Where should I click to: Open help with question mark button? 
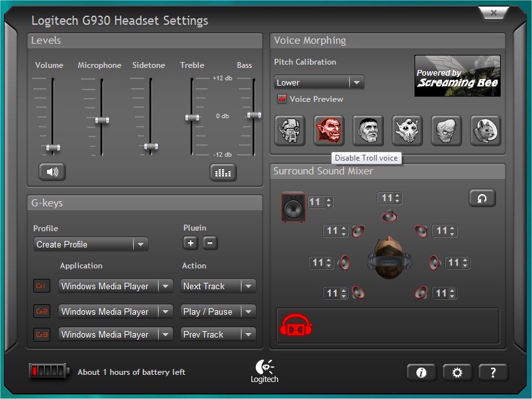pos(493,372)
